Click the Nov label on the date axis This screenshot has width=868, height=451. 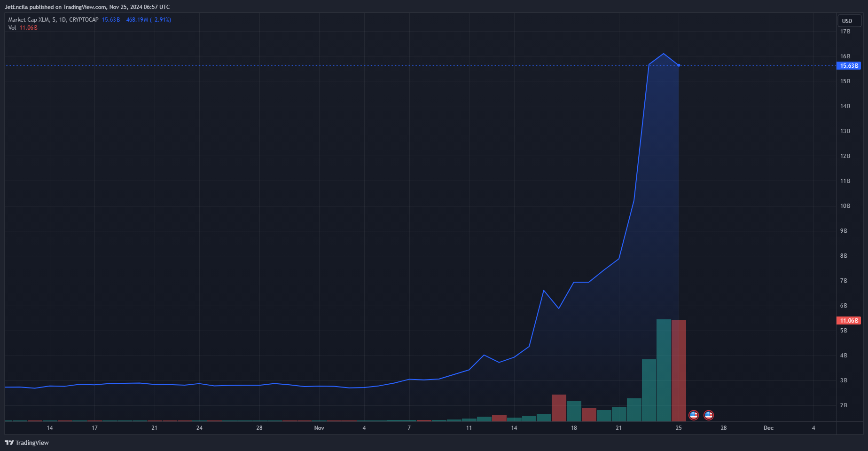pos(319,428)
